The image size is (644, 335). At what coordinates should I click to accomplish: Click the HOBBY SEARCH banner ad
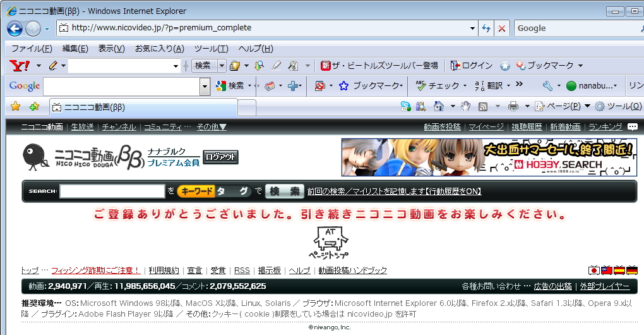pyautogui.click(x=489, y=157)
